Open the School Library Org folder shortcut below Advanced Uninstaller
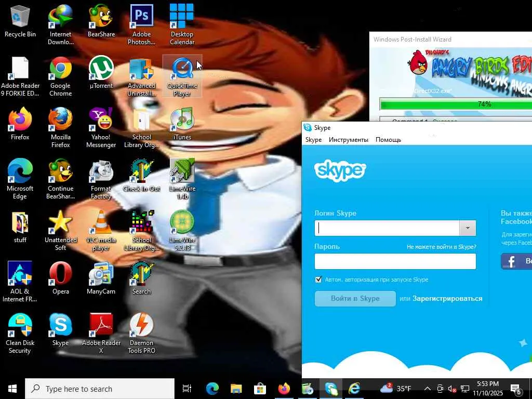The width and height of the screenshot is (532, 399). click(141, 128)
